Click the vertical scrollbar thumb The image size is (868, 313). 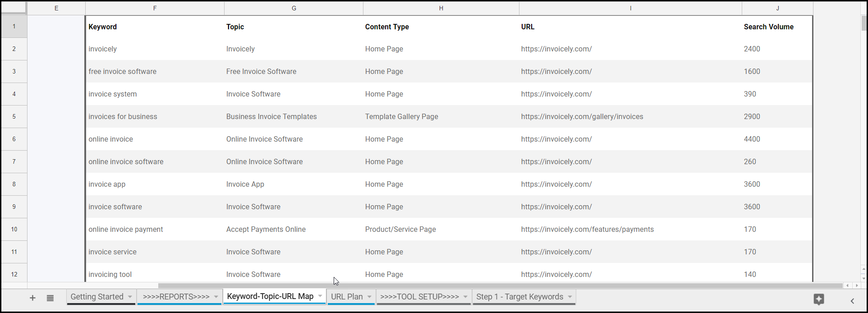tap(864, 23)
